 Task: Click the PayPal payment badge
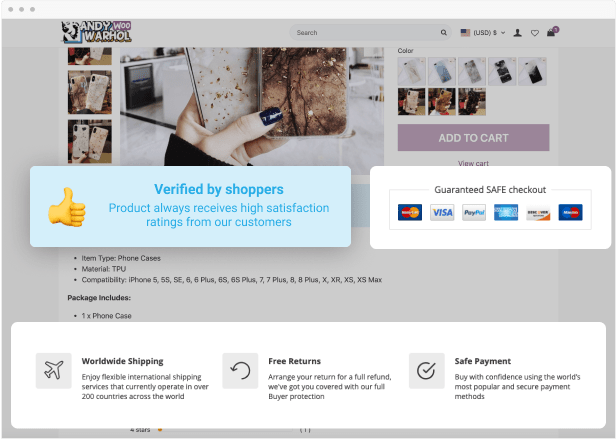[474, 212]
